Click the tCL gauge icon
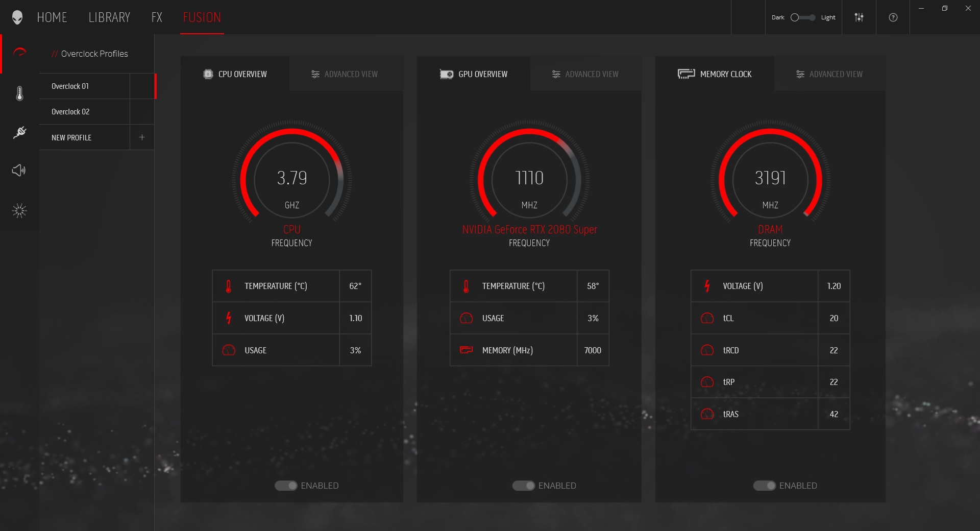 click(707, 318)
